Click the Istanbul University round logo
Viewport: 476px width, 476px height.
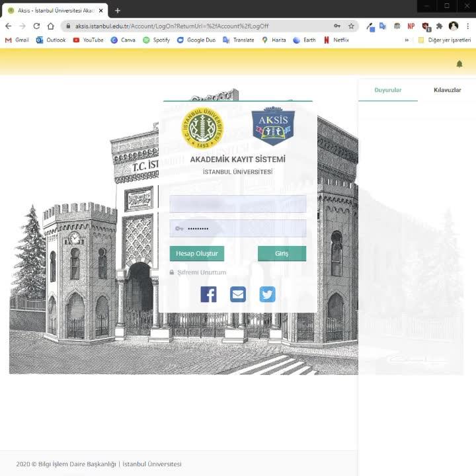(x=202, y=128)
